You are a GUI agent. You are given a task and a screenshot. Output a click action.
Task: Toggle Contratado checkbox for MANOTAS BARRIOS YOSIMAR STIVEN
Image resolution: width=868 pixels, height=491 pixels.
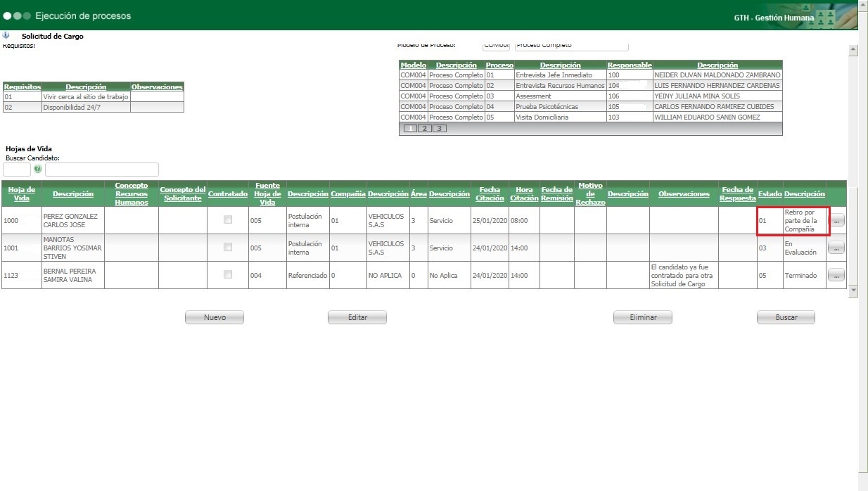(x=227, y=247)
